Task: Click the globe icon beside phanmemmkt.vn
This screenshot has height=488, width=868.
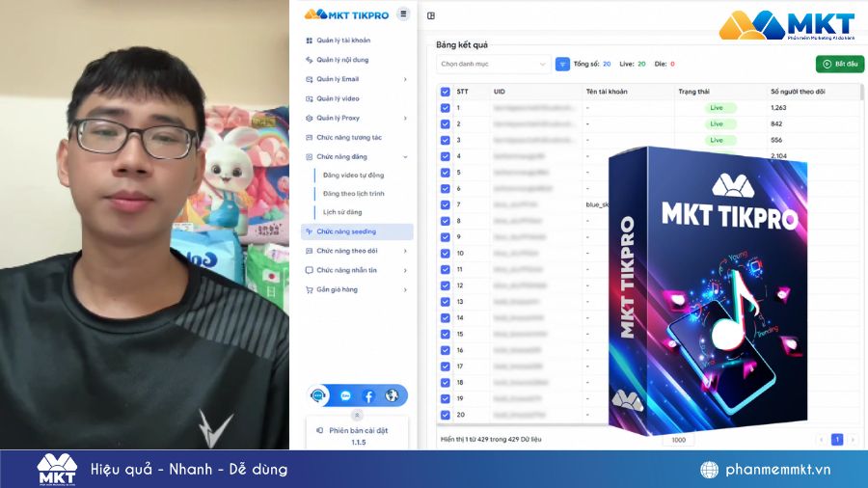Action: pos(709,470)
